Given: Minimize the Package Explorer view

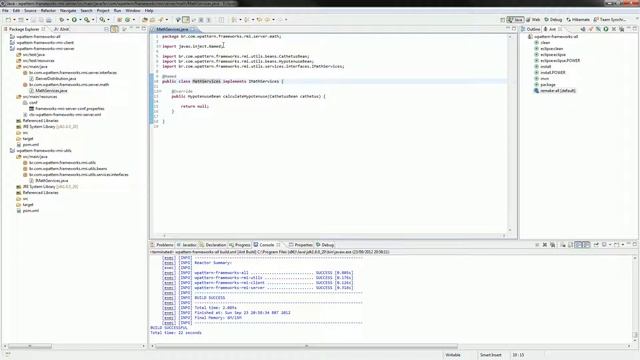Looking at the screenshot, I should point(138,29).
